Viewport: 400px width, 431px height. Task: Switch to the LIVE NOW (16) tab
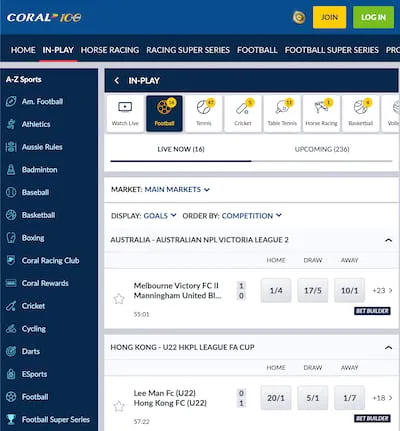click(x=181, y=149)
